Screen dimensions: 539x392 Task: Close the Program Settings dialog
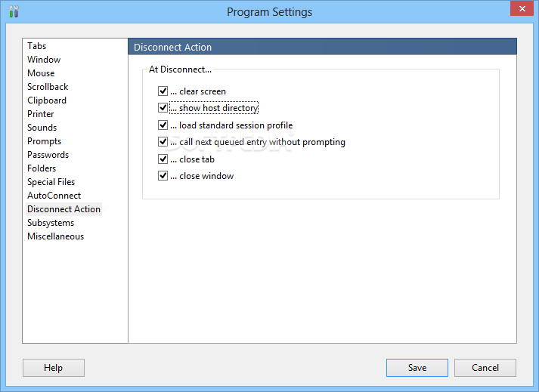[x=522, y=8]
